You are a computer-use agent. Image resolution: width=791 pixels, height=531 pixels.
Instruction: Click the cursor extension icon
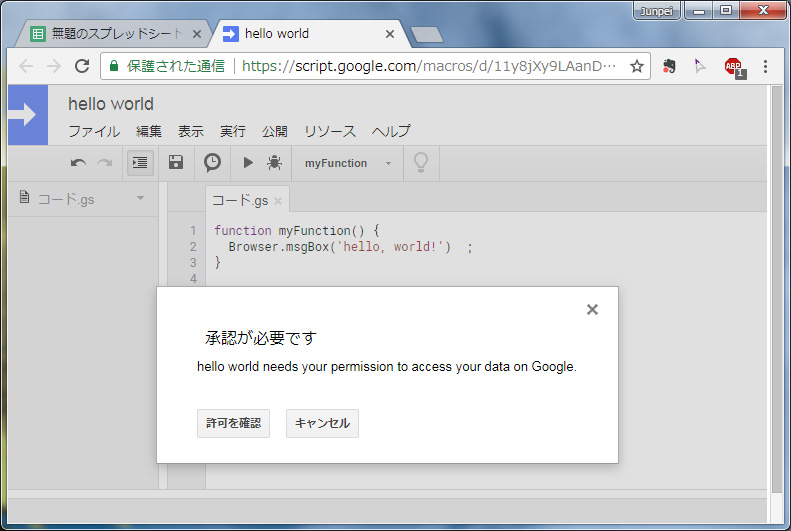(700, 66)
